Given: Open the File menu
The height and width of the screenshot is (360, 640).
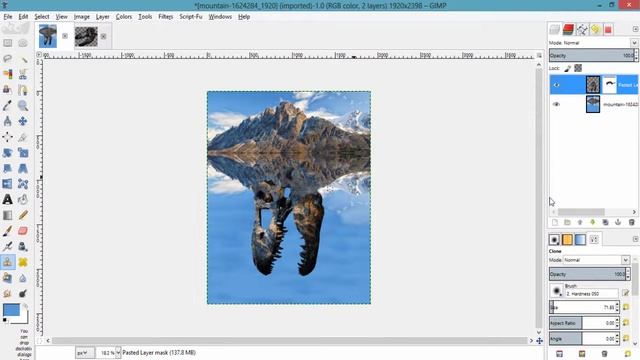Looking at the screenshot, I should coord(8,17).
